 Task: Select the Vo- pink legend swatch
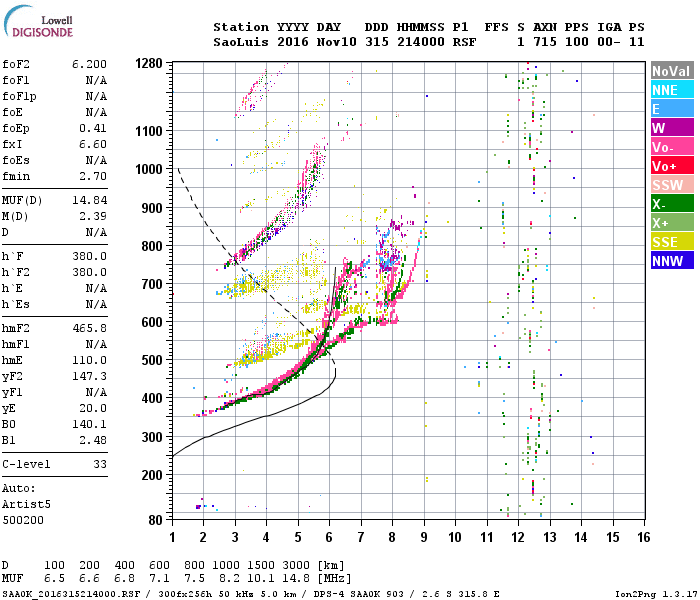672,146
